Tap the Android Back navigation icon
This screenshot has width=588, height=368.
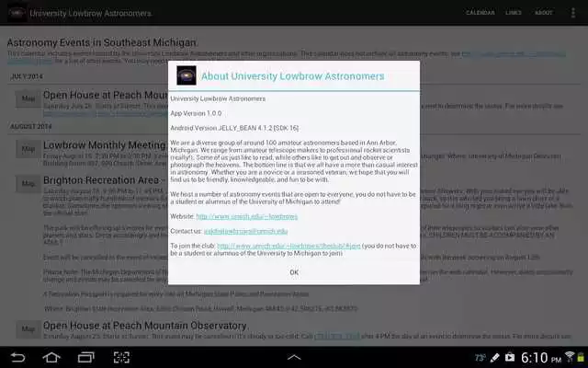(x=17, y=357)
